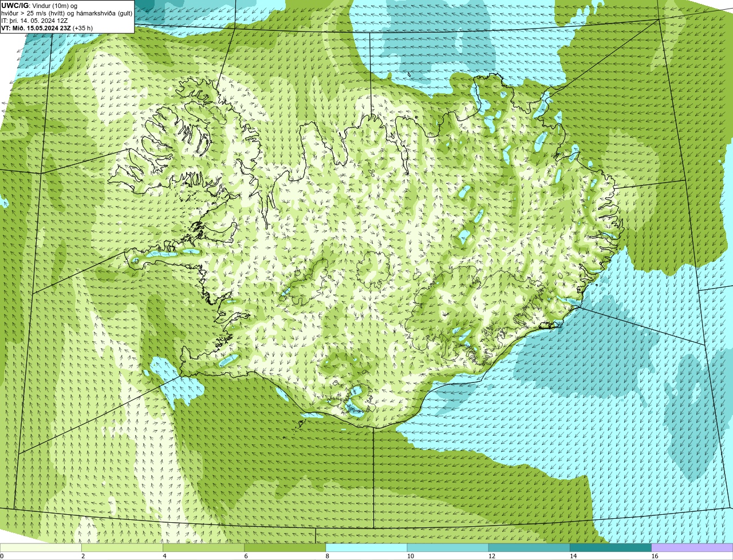Click the '16' label on the wind scale

coord(655,556)
